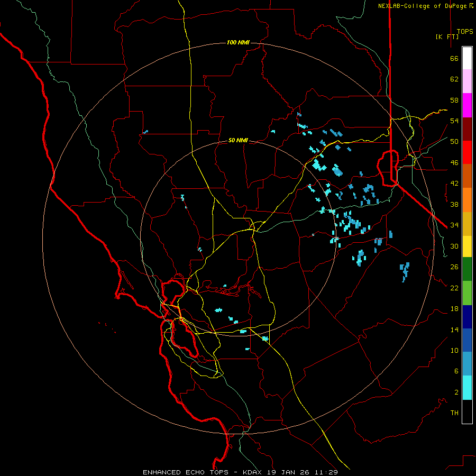Click the "NEXLAB-College of DuPage" title text
Viewport: 476px width, 476px height.
[x=422, y=6]
